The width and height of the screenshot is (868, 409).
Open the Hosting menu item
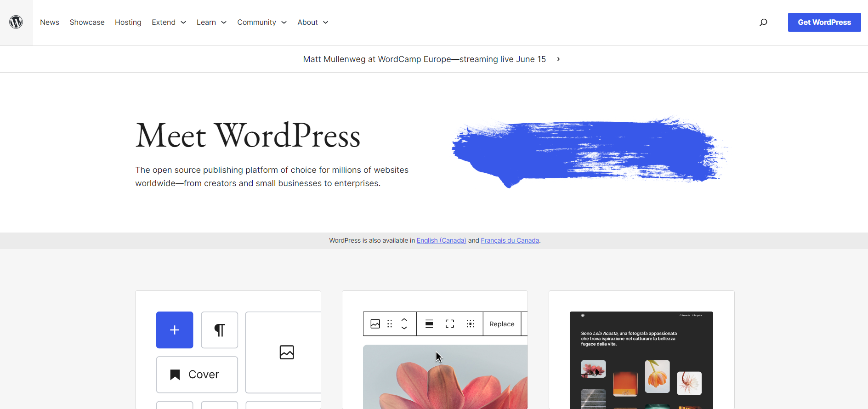pyautogui.click(x=128, y=22)
